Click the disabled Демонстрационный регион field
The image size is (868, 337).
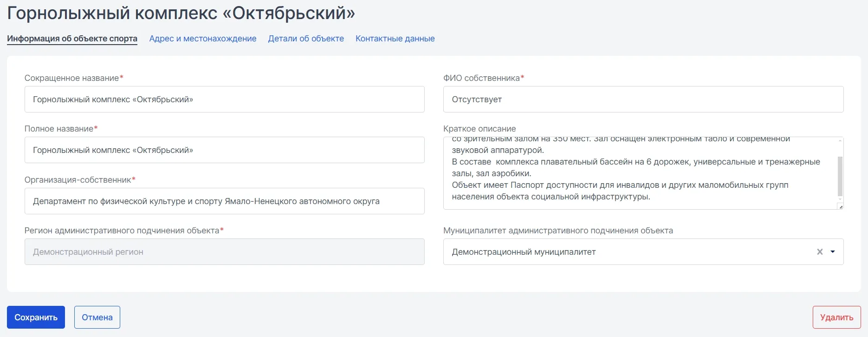point(225,251)
